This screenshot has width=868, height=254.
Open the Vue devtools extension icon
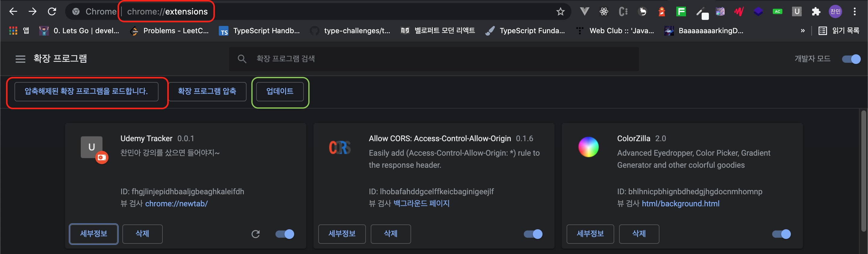585,11
